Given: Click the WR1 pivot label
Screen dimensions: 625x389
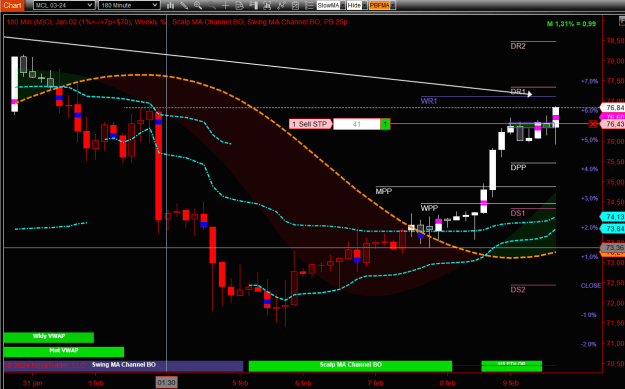Looking at the screenshot, I should coord(429,101).
